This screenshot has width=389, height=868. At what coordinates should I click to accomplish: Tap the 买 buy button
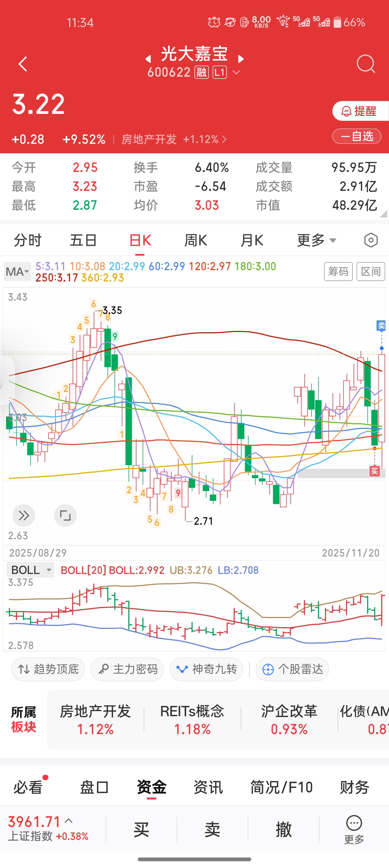[141, 829]
